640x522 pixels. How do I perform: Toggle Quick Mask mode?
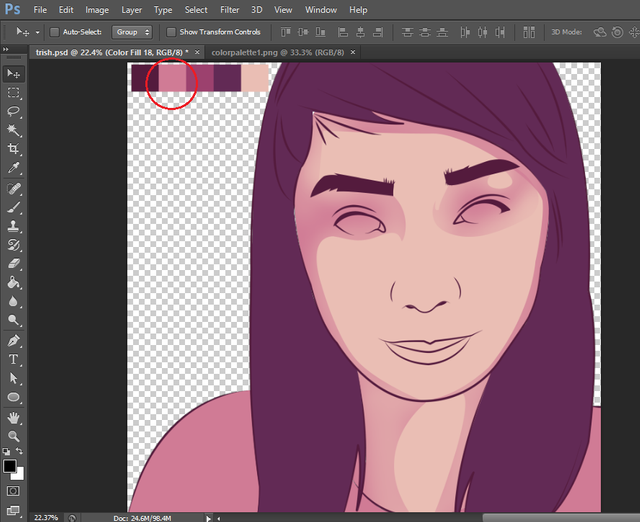[14, 491]
